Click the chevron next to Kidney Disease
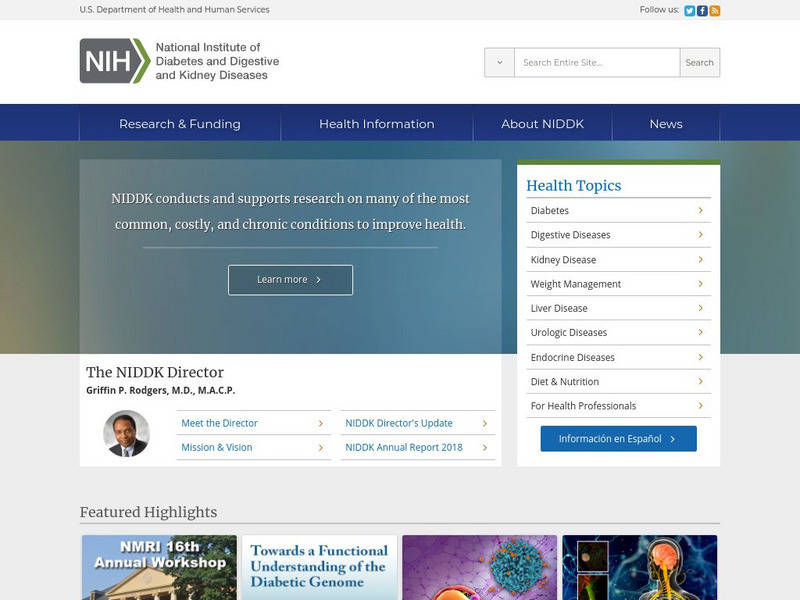 click(701, 259)
